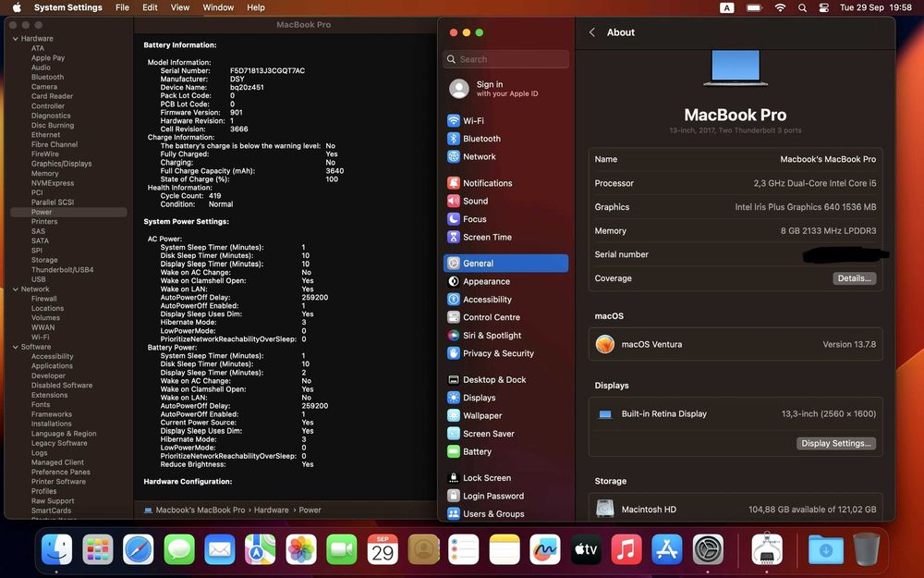Open Launchpad from the Dock
The height and width of the screenshot is (578, 924).
(x=98, y=549)
